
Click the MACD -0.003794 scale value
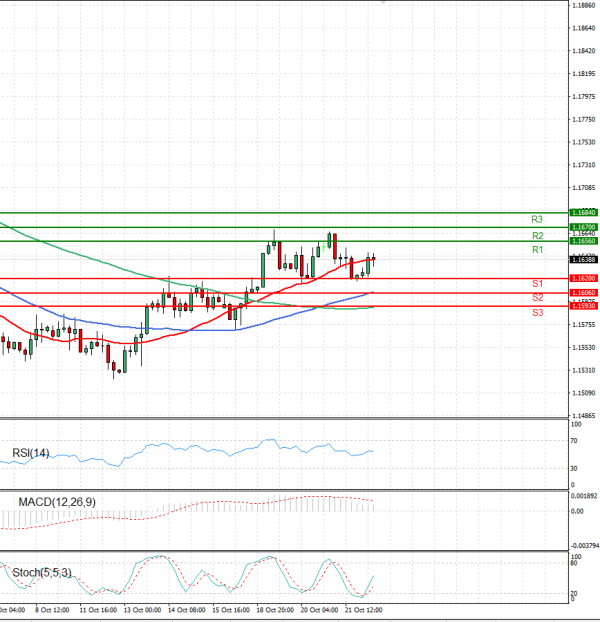[585, 546]
